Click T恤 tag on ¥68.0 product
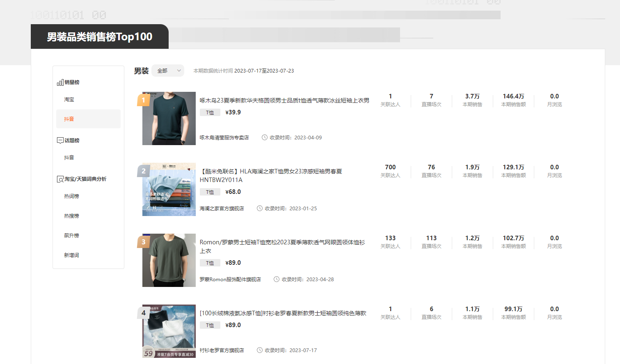 210,192
